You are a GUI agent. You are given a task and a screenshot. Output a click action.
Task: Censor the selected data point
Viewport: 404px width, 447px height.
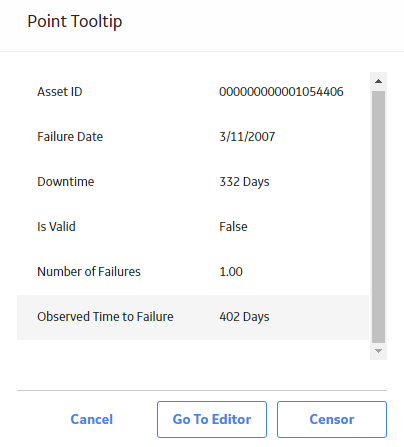tap(332, 419)
